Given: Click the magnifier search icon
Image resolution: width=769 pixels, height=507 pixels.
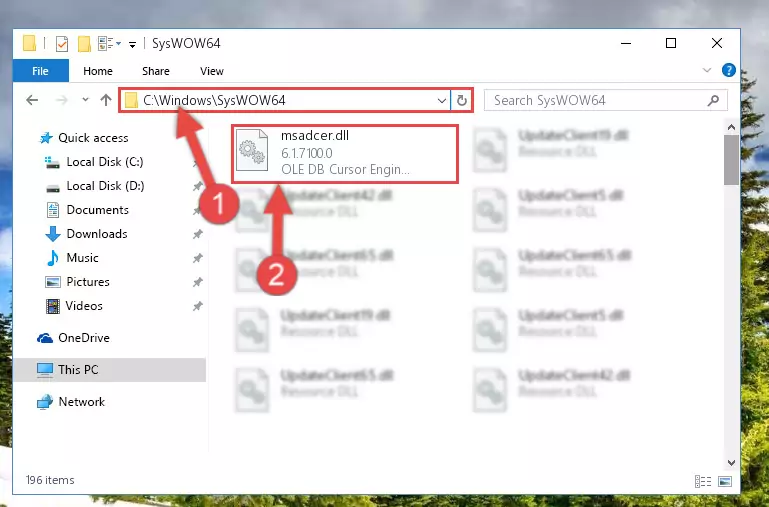Looking at the screenshot, I should coord(714,101).
